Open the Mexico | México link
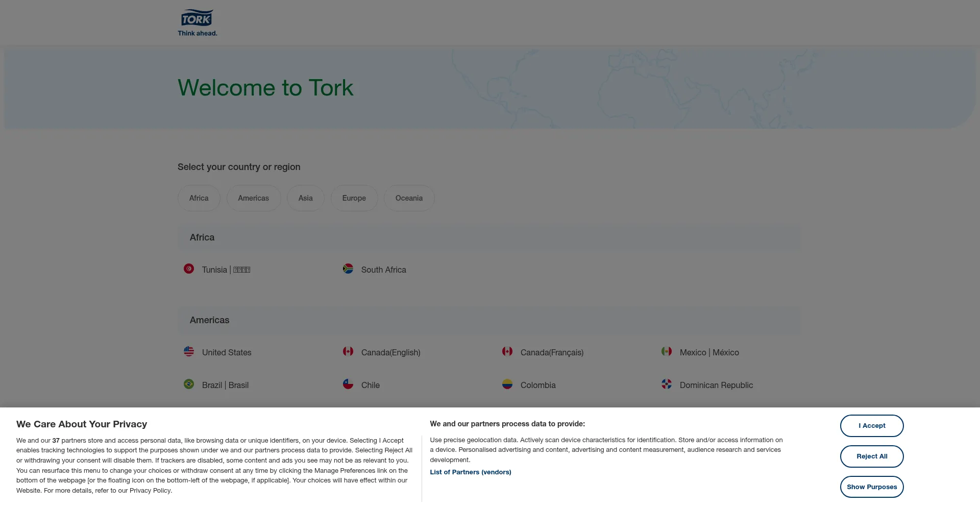This screenshot has height=507, width=980. pyautogui.click(x=709, y=353)
